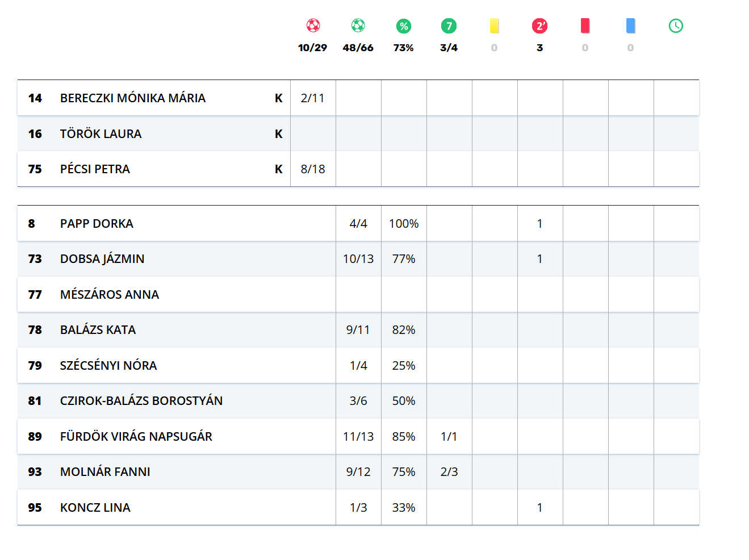The width and height of the screenshot is (749, 560).
Task: Select goalkeeper Pécsi Petra's name
Action: [x=95, y=169]
